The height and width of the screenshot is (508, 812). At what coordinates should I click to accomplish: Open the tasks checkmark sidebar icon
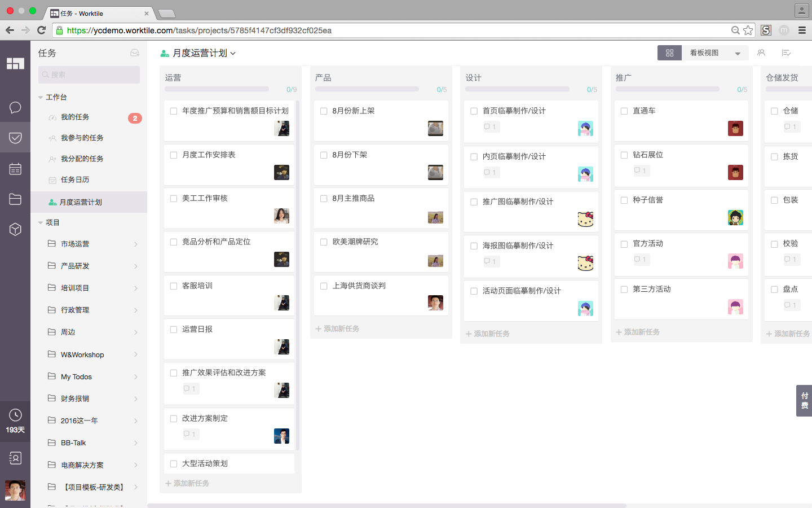15,138
